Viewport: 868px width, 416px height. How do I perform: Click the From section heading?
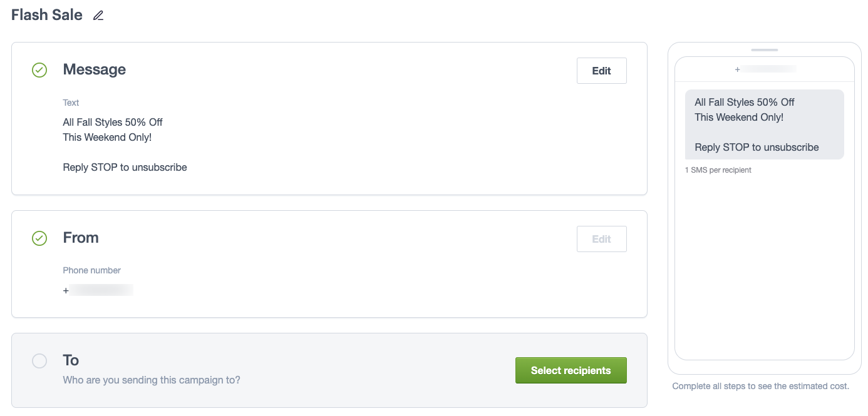(x=81, y=238)
